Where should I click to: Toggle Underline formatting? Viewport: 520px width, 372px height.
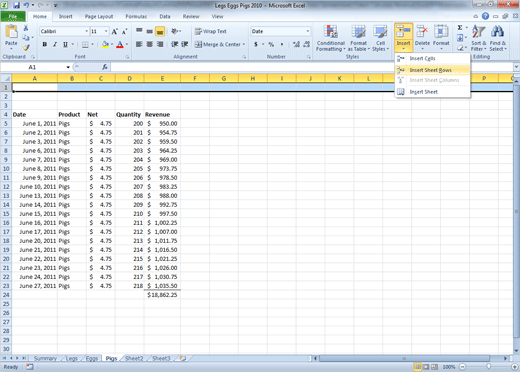[65, 44]
